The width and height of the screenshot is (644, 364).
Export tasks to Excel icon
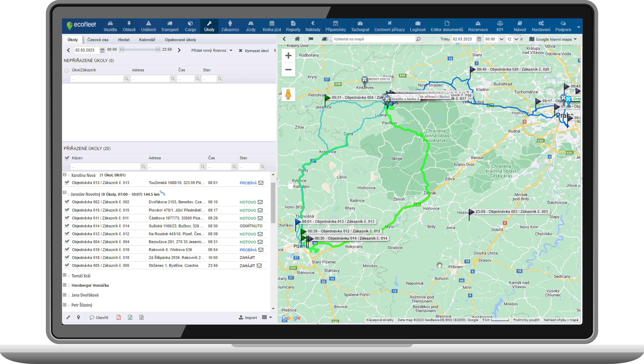coord(130,317)
